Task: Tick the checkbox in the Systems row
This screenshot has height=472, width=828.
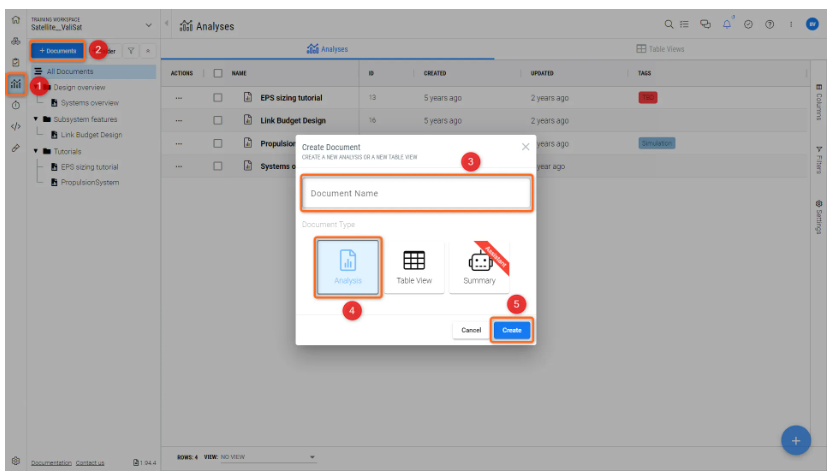Action: [x=218, y=166]
